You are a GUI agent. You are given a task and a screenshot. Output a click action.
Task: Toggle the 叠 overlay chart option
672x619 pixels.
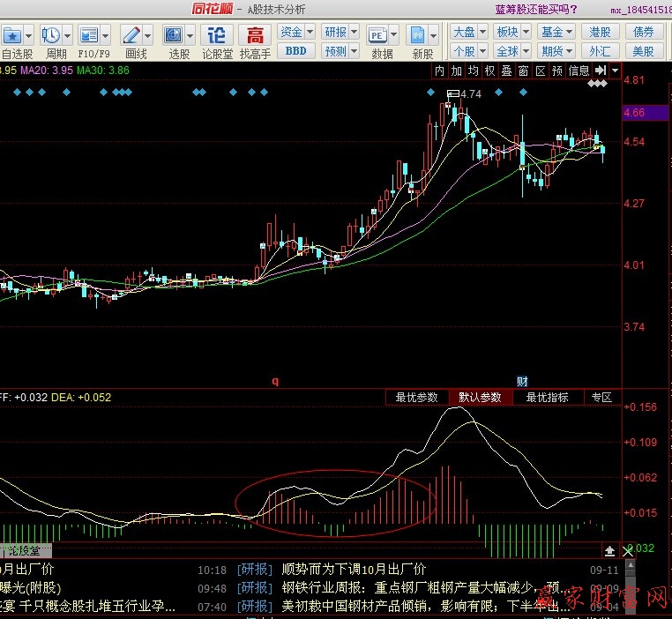click(x=507, y=71)
